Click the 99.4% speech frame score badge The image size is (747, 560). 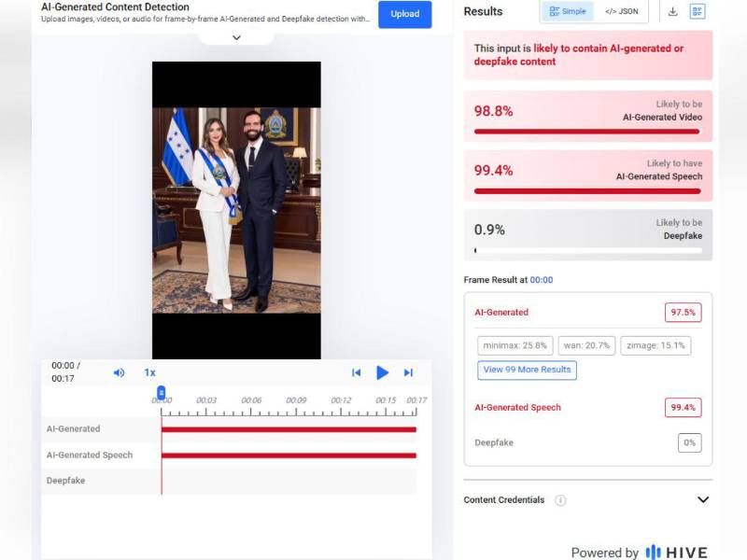pyautogui.click(x=683, y=408)
